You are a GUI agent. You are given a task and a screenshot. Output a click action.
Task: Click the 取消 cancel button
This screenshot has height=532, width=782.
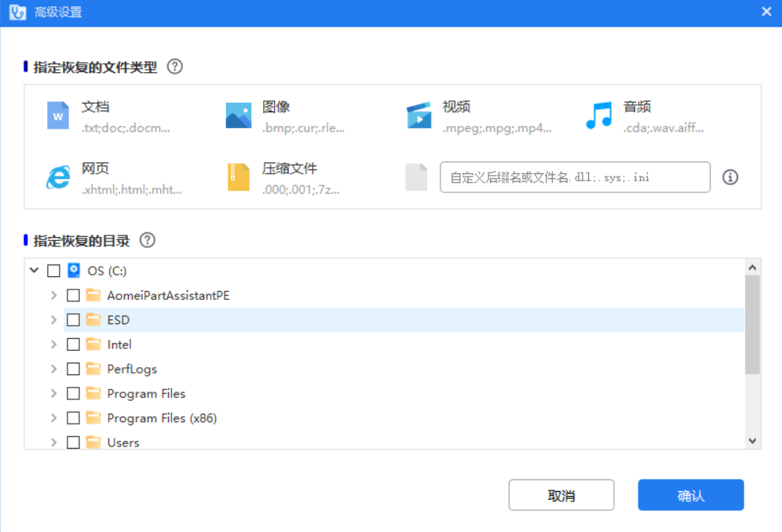click(561, 494)
